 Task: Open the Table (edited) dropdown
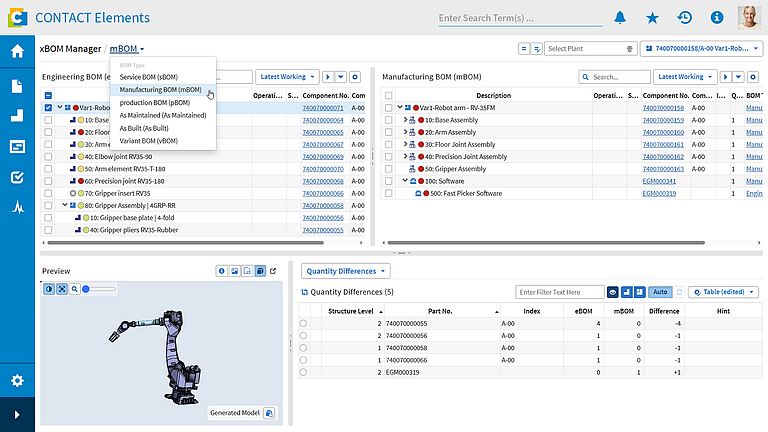[x=723, y=292]
